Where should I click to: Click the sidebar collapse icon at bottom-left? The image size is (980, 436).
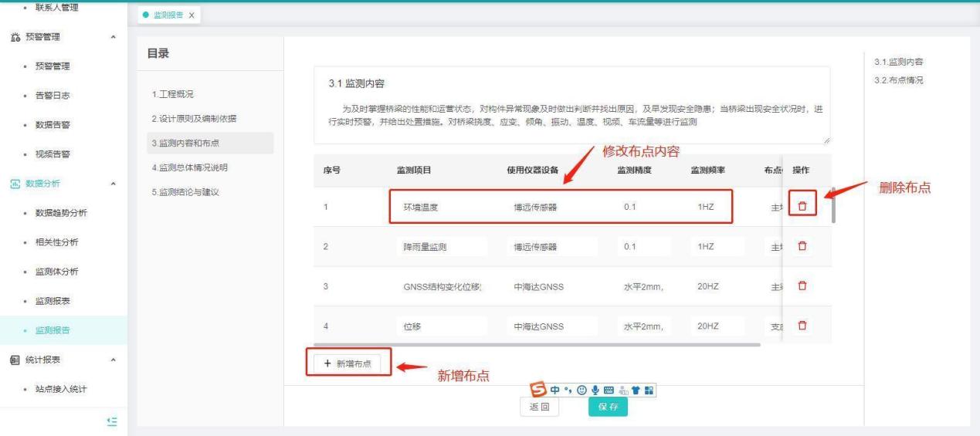[112, 421]
